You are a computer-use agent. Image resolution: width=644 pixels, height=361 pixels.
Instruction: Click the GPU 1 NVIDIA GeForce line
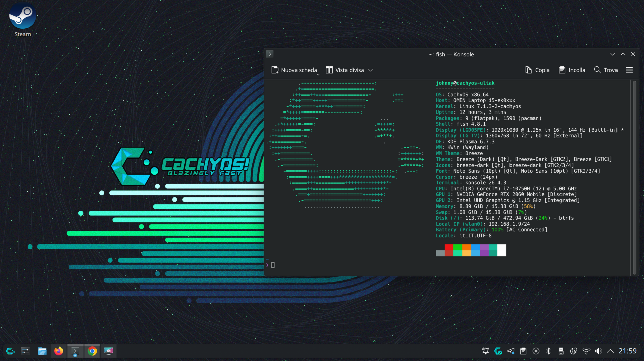[506, 194]
